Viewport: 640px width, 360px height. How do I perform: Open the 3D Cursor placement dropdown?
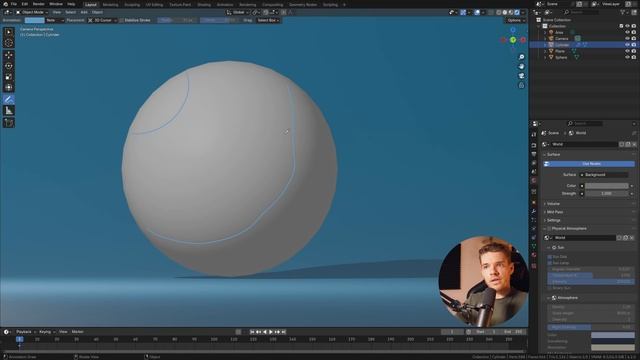coord(102,20)
